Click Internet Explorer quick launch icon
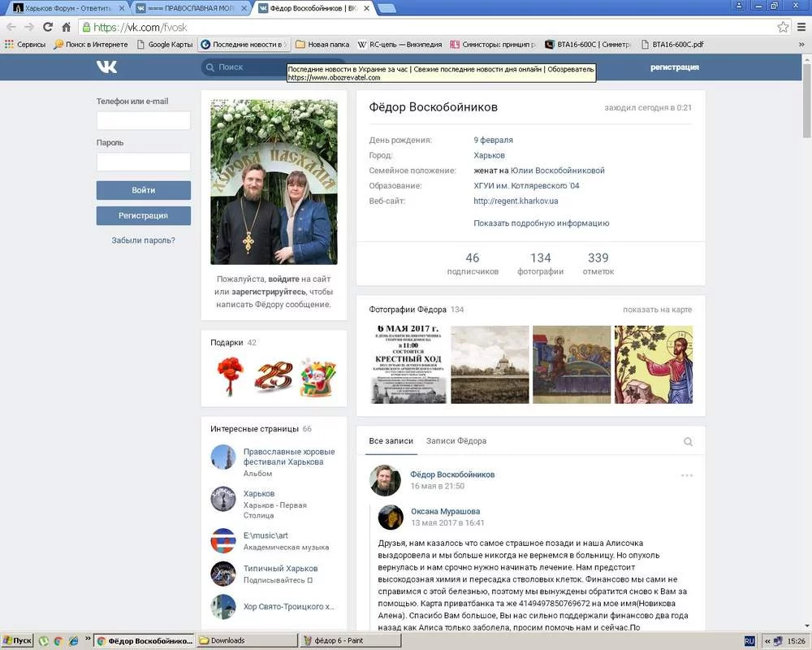 pyautogui.click(x=73, y=641)
